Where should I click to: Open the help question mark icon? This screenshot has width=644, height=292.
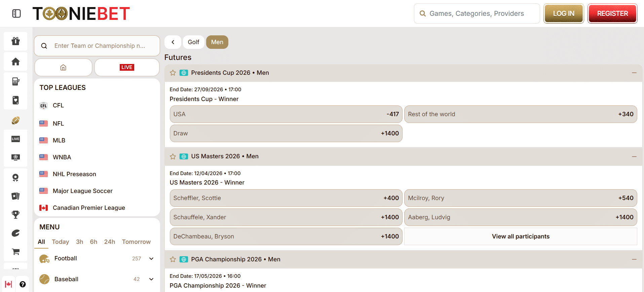(x=23, y=284)
